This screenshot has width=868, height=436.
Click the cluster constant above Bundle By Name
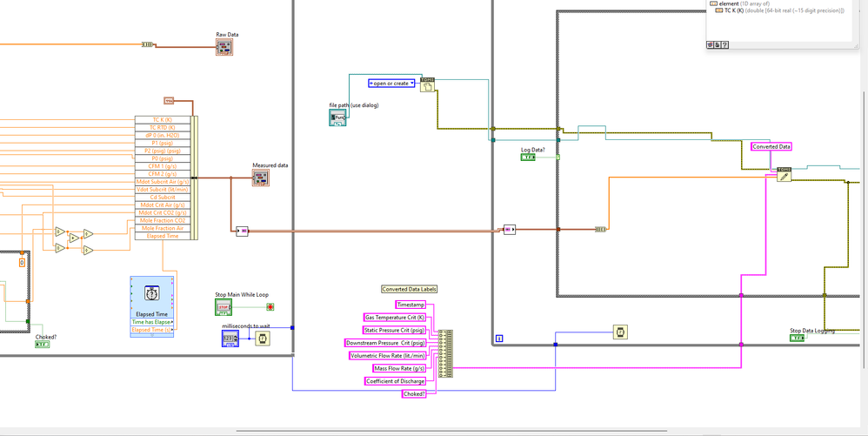click(x=170, y=100)
